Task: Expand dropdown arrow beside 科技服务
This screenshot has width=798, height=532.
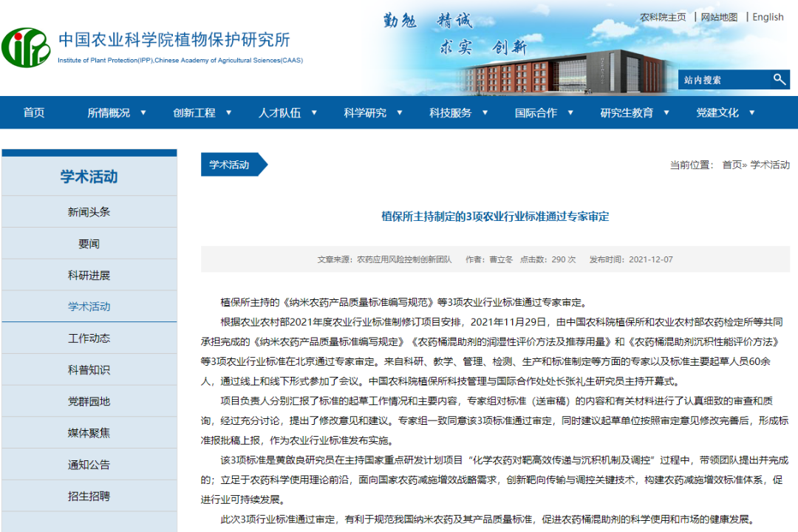Action: click(485, 112)
